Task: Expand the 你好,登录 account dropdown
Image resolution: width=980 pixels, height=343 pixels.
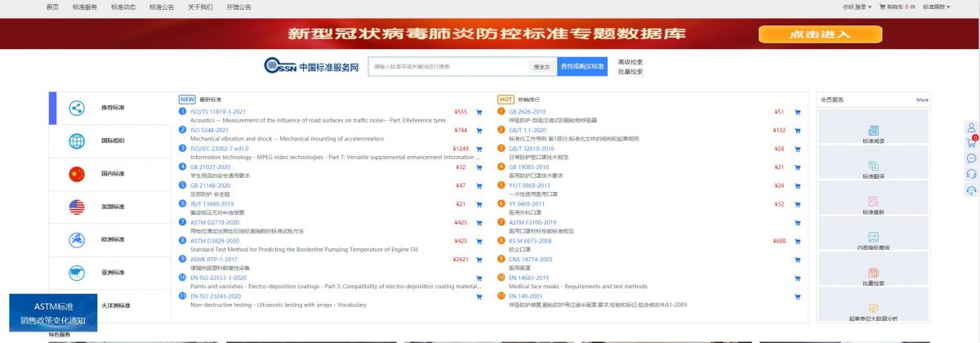Action: tap(857, 7)
